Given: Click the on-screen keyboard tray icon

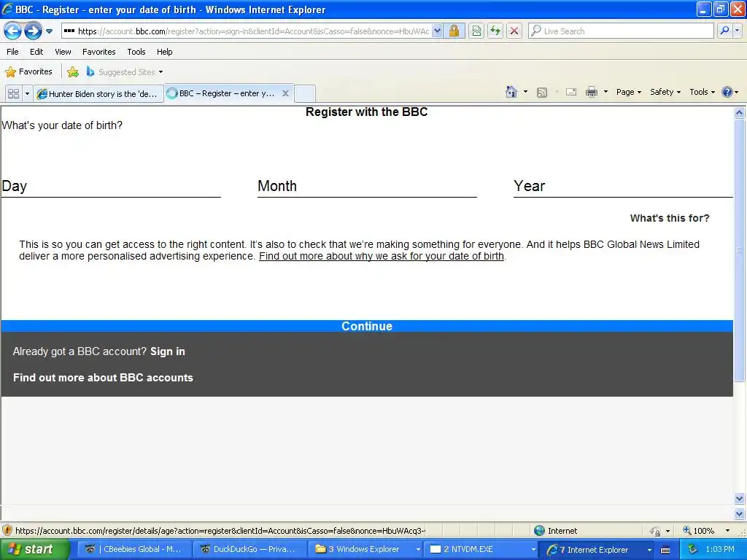Looking at the screenshot, I should click(665, 550).
